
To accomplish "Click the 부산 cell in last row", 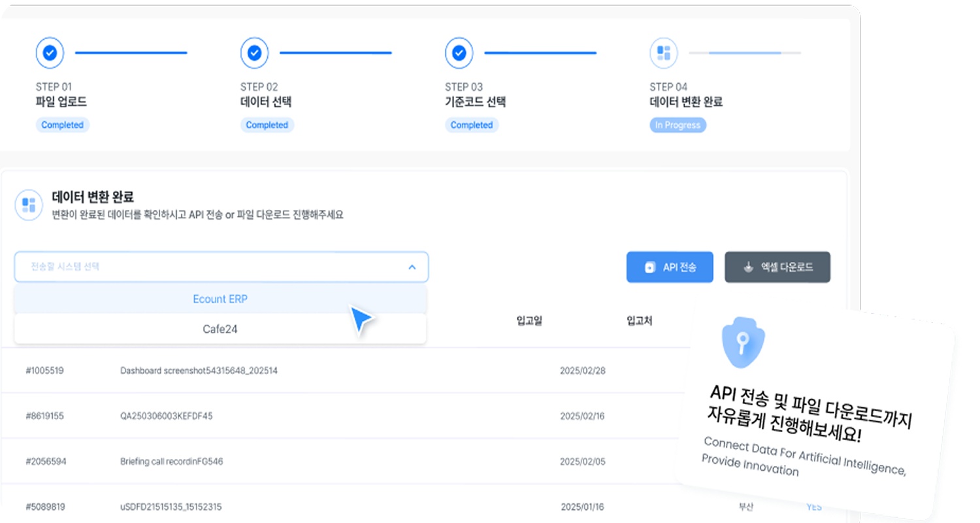I will 746,507.
